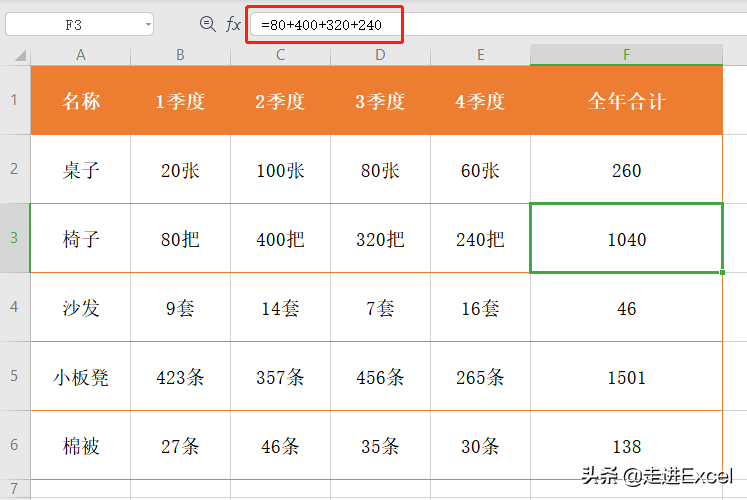
Task: Expand the Name Box dropdown arrow
Action: (148, 24)
